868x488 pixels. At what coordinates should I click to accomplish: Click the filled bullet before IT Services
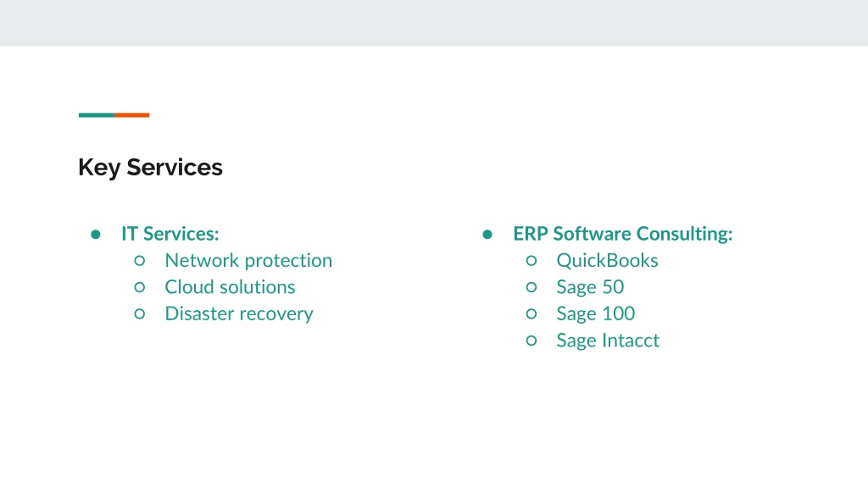pyautogui.click(x=96, y=235)
